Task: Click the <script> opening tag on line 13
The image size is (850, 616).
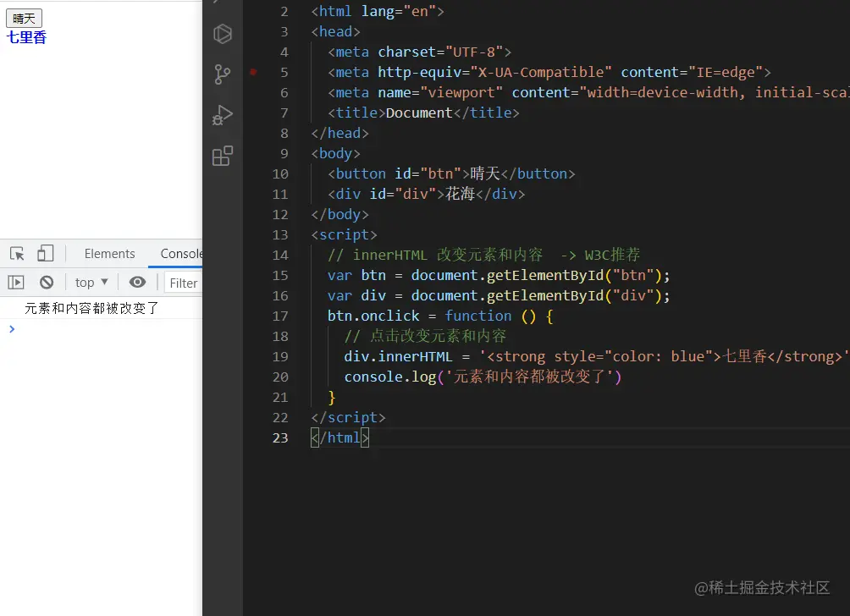Action: pyautogui.click(x=344, y=234)
